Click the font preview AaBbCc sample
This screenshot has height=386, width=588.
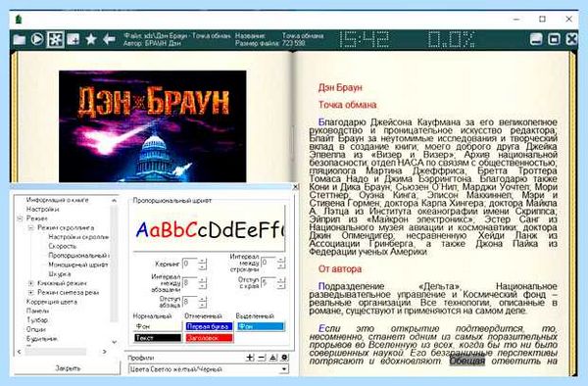[209, 229]
